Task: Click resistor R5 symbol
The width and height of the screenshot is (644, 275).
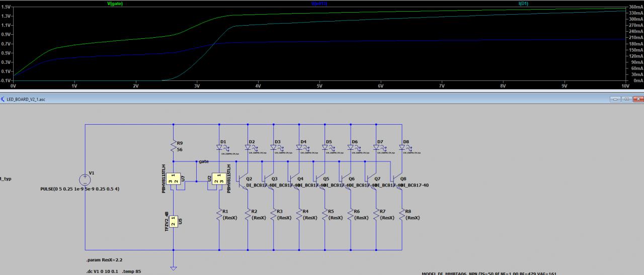Action: pyautogui.click(x=325, y=215)
